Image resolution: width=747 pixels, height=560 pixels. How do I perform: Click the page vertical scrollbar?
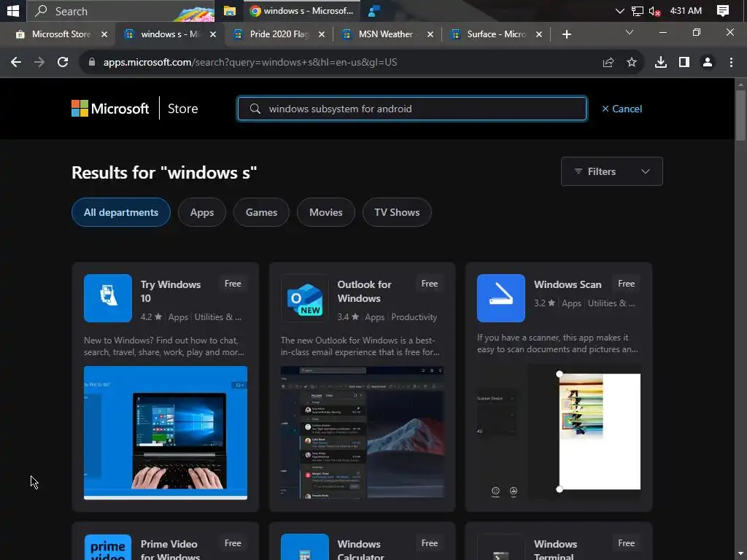(x=740, y=114)
